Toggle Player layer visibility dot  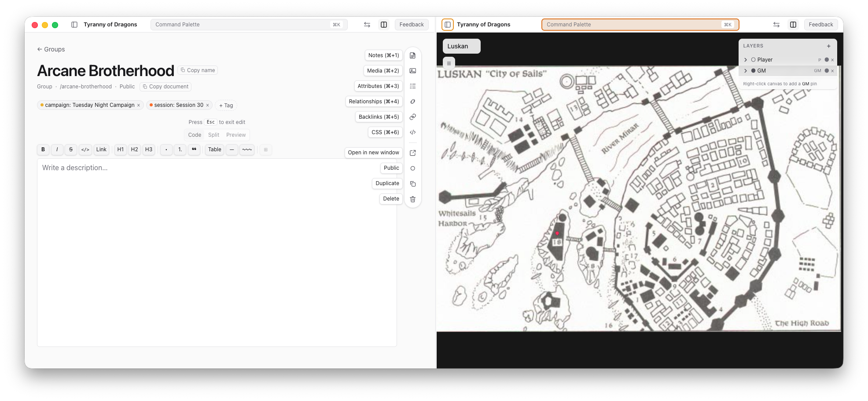[827, 60]
